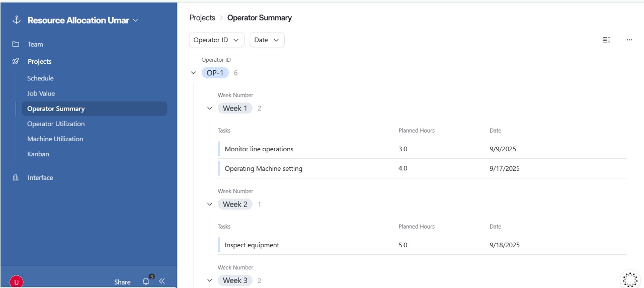Open the Resource Allocation Umar workspace menu
Screen dimensions: 644x288
point(83,21)
